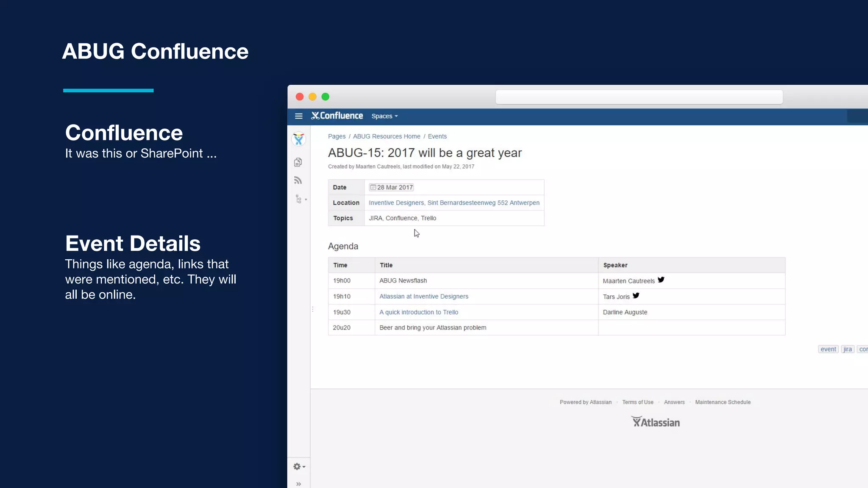Open the Spaces dropdown menu
Viewport: 868px width, 488px height.
pyautogui.click(x=384, y=116)
